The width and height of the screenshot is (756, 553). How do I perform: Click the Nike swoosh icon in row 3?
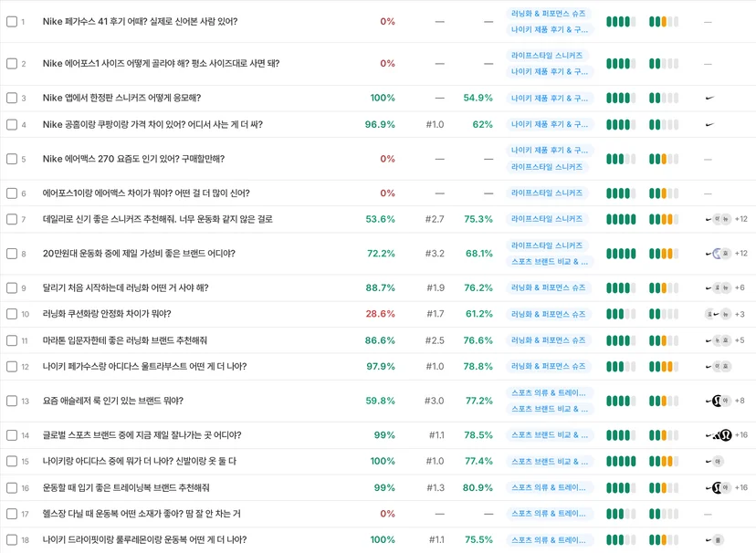(x=709, y=99)
